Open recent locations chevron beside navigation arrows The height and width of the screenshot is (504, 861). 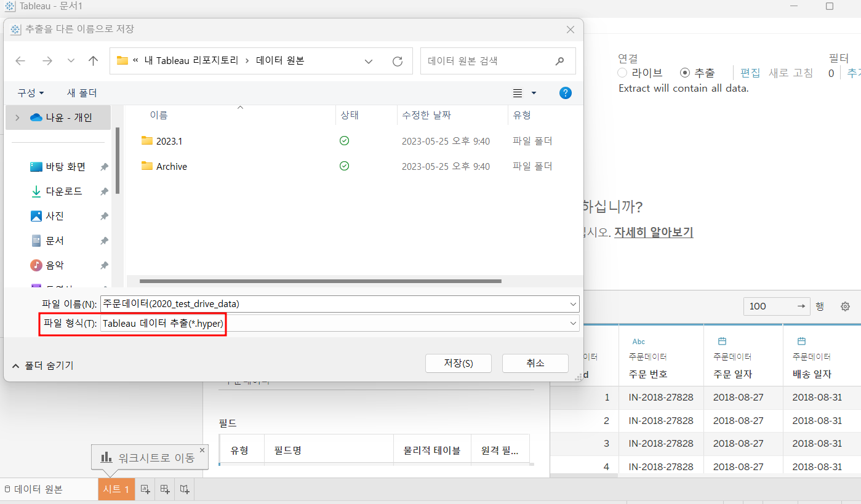[71, 61]
